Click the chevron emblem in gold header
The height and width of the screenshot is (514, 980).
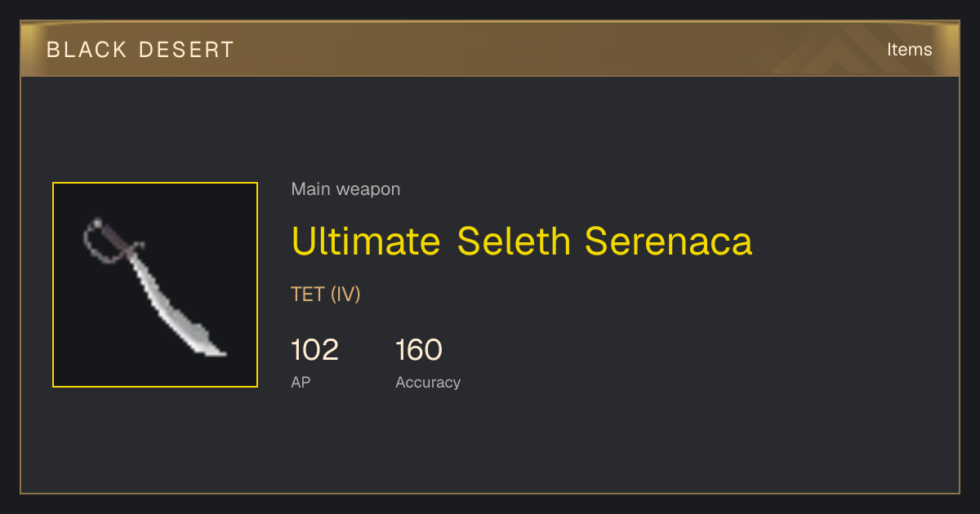[x=849, y=50]
